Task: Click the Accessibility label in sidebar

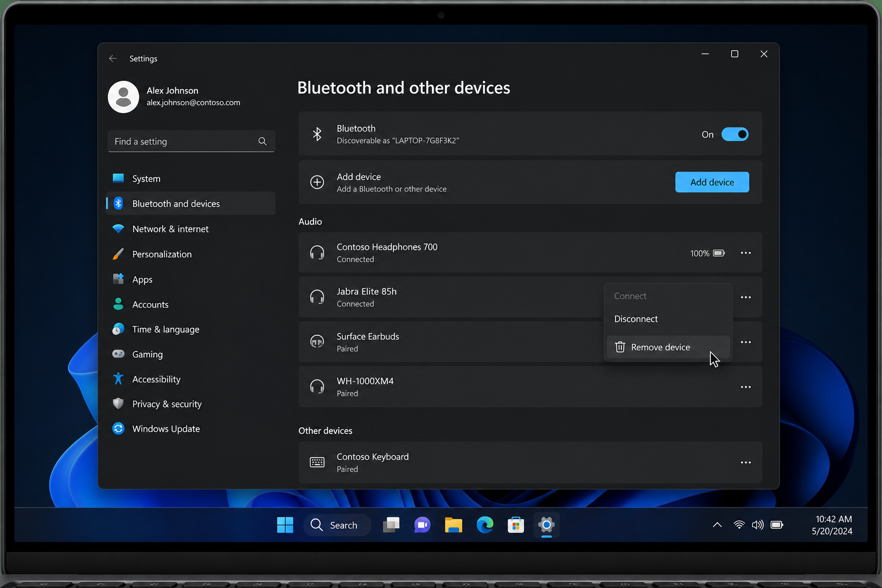Action: pyautogui.click(x=156, y=379)
